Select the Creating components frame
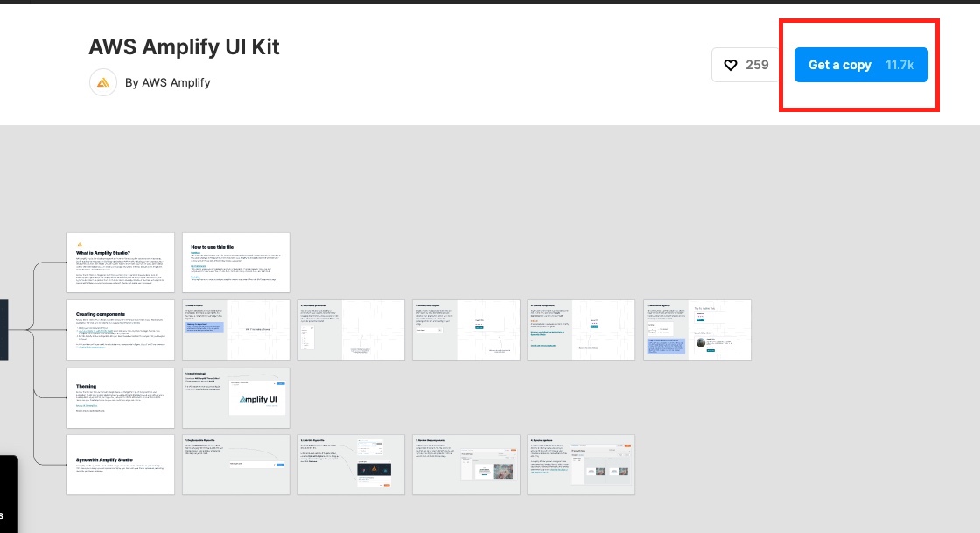The image size is (980, 533). 121,330
